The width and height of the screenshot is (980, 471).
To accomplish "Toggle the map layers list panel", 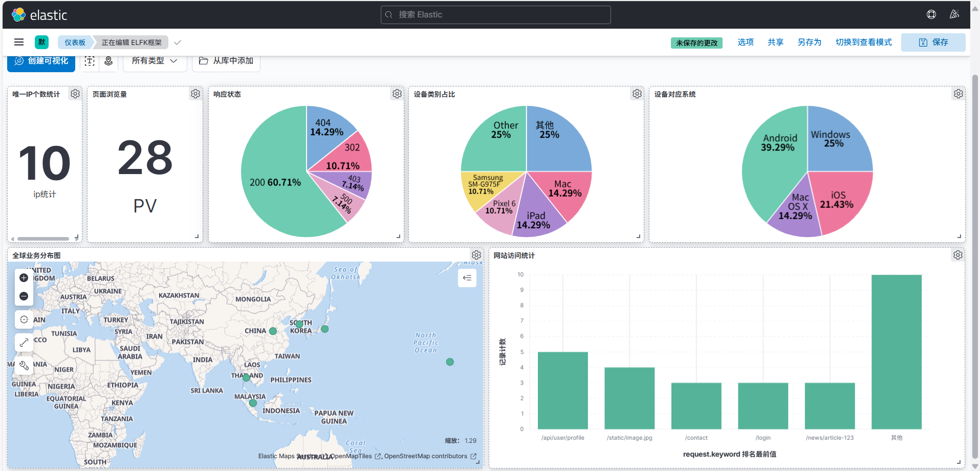I will point(467,278).
